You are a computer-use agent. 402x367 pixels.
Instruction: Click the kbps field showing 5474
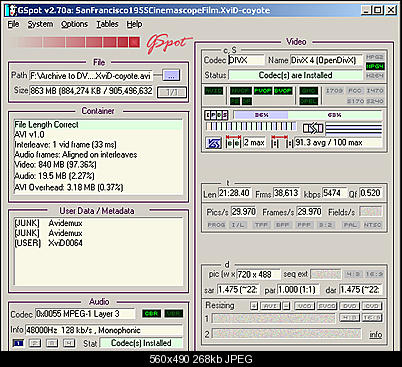tap(334, 193)
